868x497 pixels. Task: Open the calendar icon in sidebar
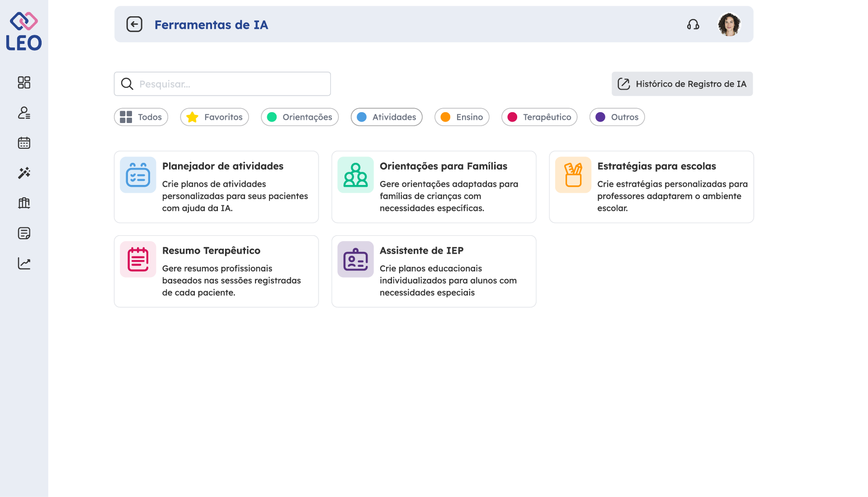click(24, 143)
